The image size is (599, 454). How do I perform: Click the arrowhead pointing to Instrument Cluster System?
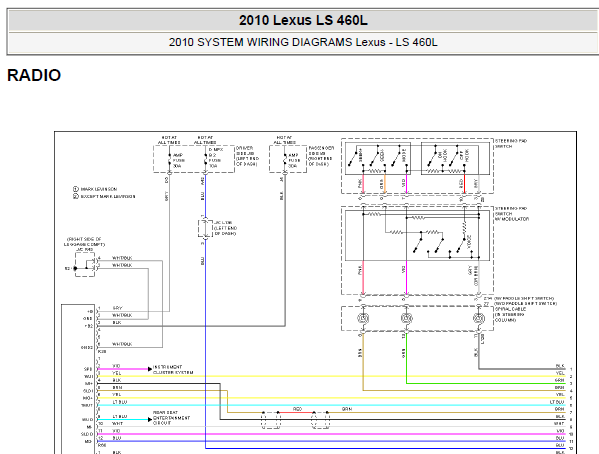[150, 369]
